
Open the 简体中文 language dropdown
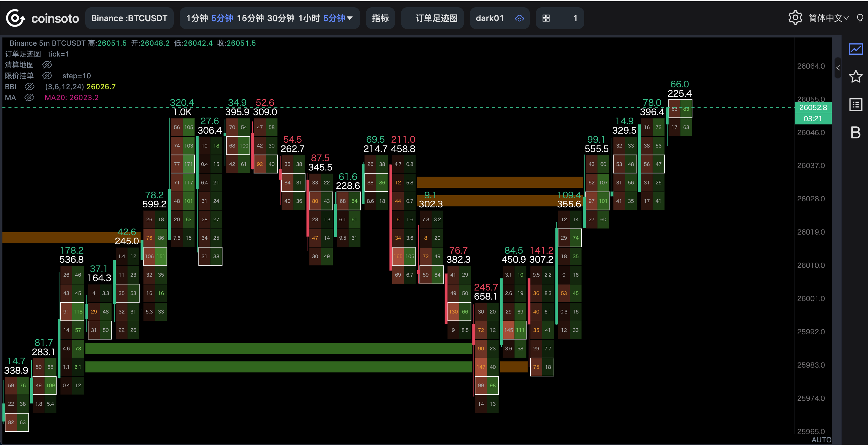[x=828, y=18]
